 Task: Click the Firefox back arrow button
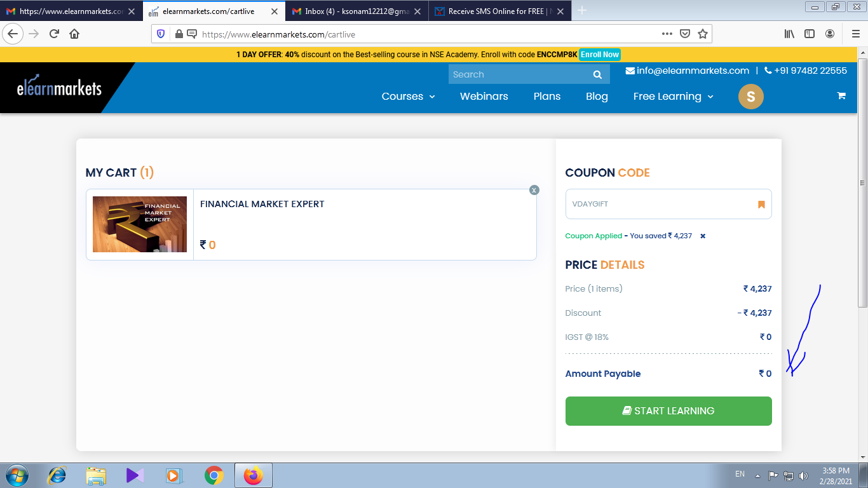[x=13, y=34]
